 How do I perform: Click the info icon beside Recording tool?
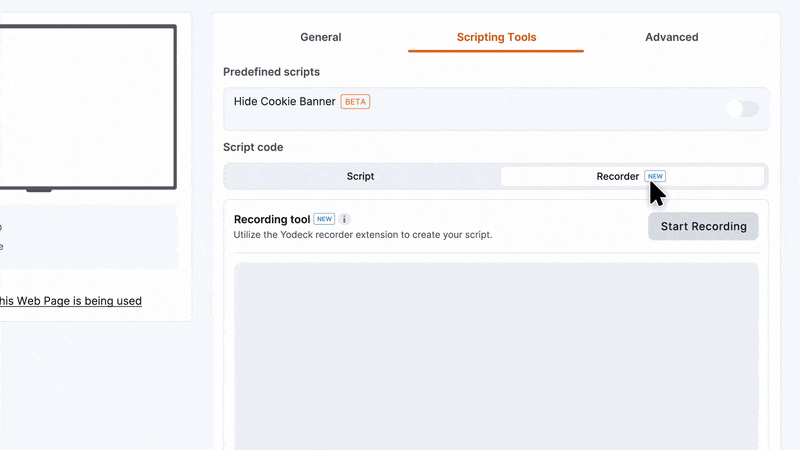[344, 219]
